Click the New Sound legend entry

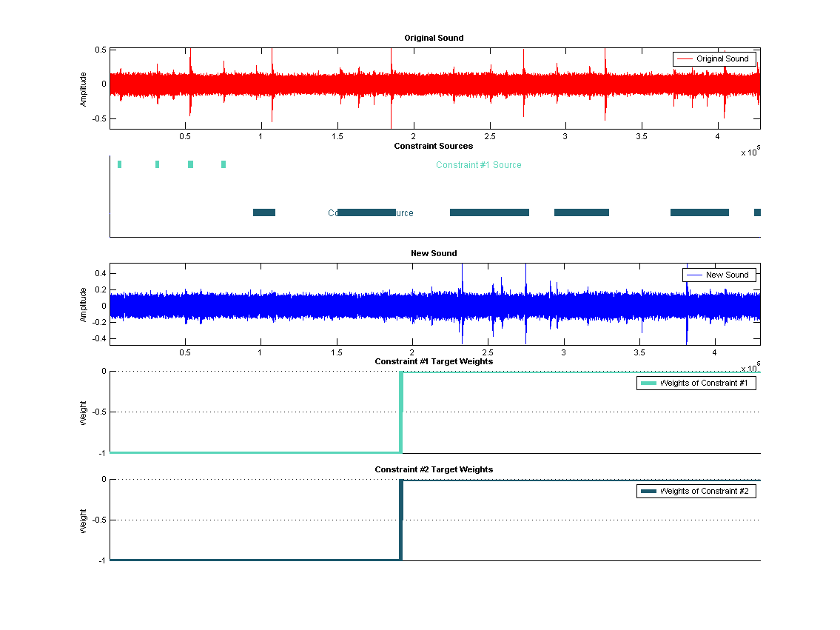tap(719, 275)
